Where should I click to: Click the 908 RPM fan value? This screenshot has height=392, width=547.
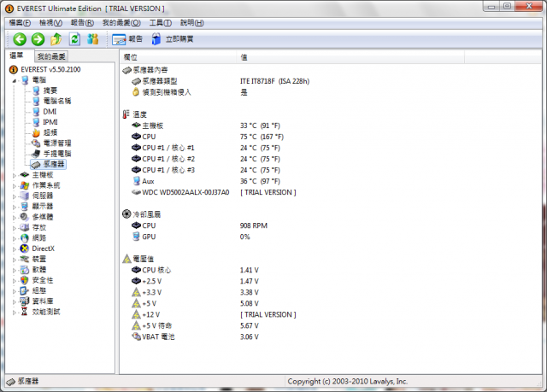253,225
